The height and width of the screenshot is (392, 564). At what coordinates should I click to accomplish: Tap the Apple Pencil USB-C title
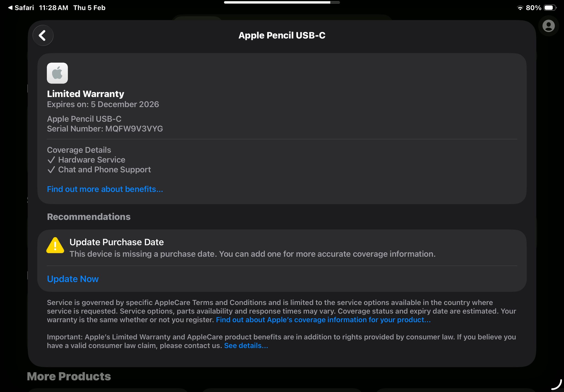point(282,36)
